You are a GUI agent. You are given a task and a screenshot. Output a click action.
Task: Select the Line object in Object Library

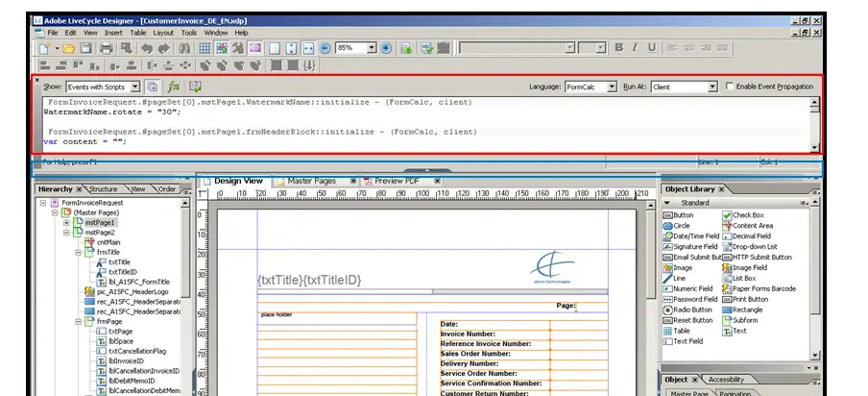pos(674,278)
